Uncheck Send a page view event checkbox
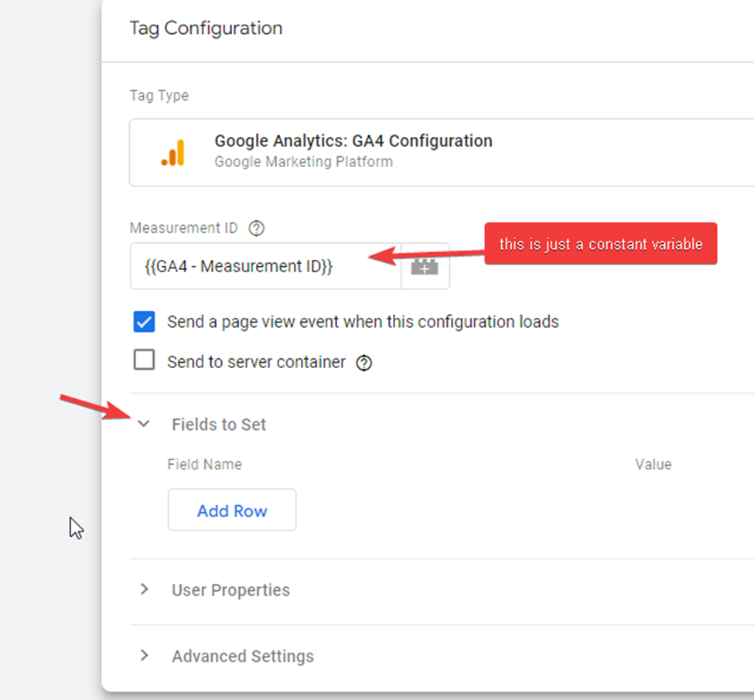The image size is (754, 700). click(x=145, y=322)
